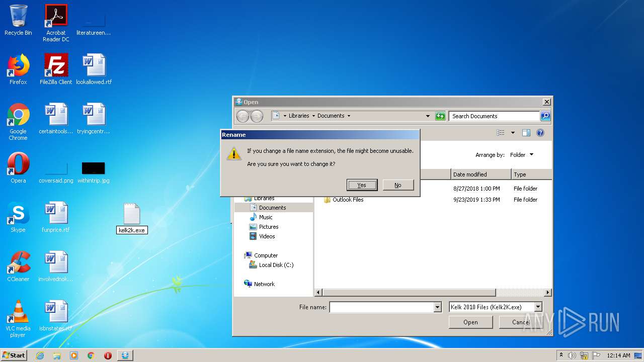Open the change view dropdown arrow
The width and height of the screenshot is (644, 362).
tap(513, 133)
